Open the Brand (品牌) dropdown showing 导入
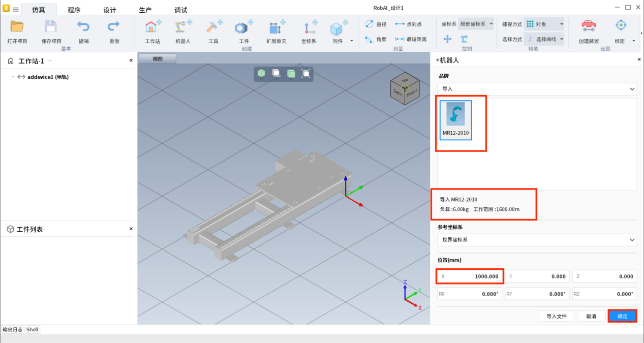The width and height of the screenshot is (644, 343). click(x=537, y=89)
